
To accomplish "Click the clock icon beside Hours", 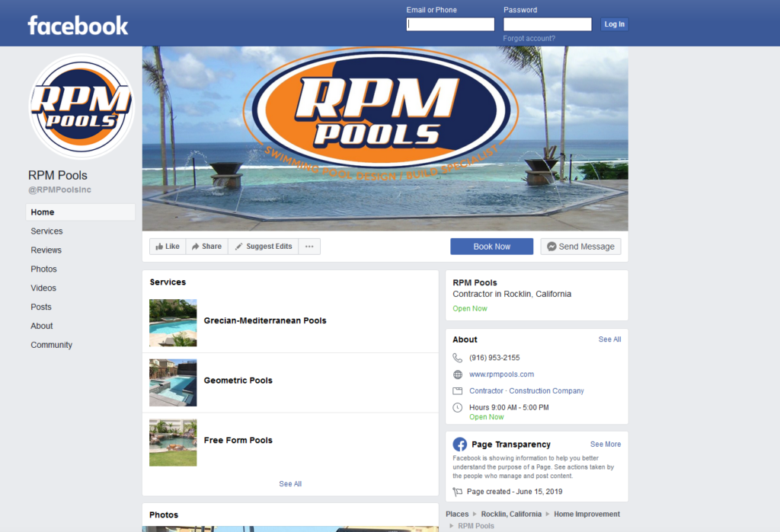I will (x=457, y=408).
